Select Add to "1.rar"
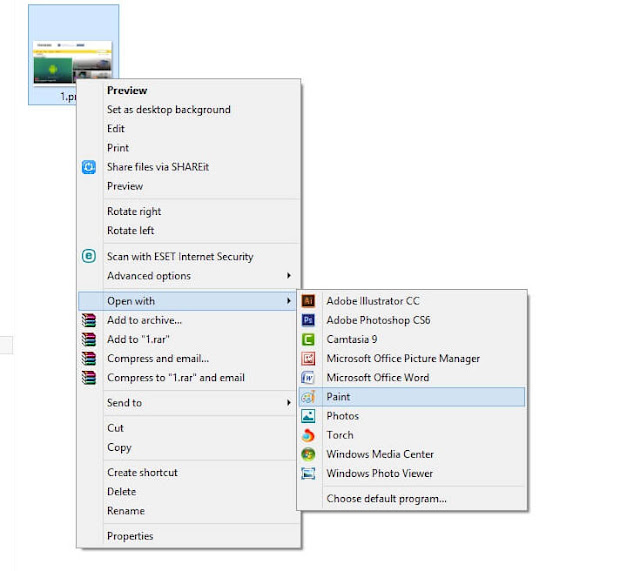 pos(138,340)
